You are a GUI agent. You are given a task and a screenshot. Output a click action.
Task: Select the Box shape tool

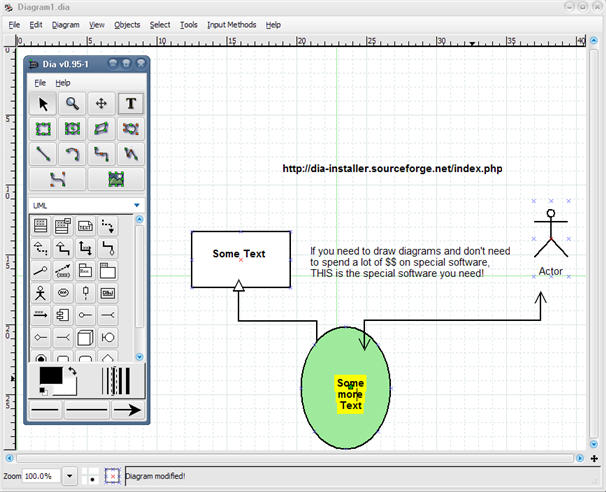coord(43,129)
